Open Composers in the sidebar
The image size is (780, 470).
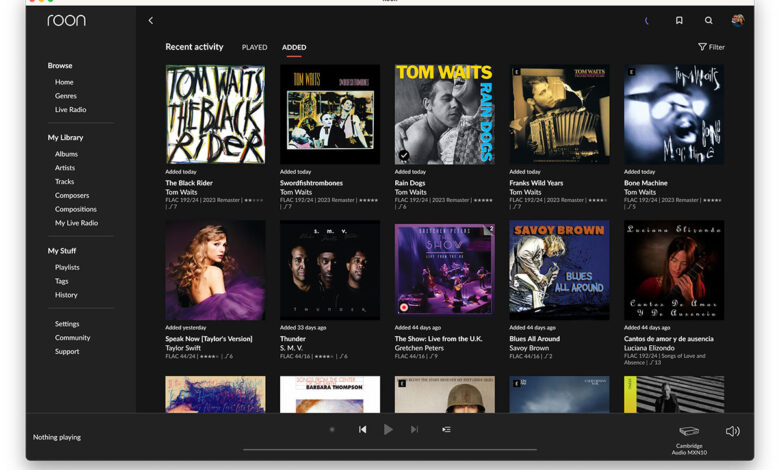tap(72, 195)
